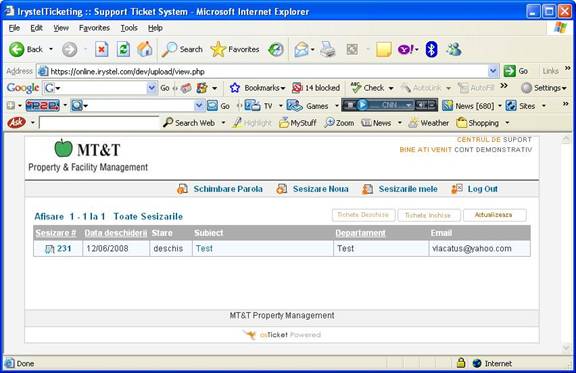
Task: Open the Games toolbar button
Action: [x=307, y=106]
